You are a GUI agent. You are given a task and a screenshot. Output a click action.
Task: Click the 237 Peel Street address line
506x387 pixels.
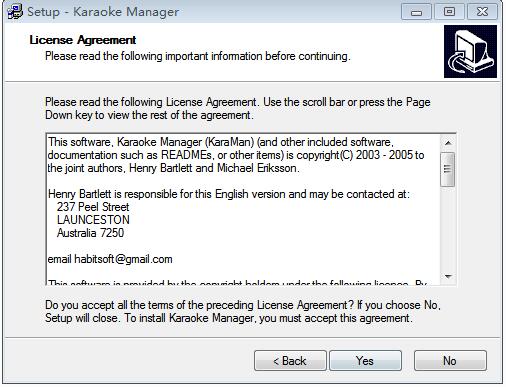93,207
